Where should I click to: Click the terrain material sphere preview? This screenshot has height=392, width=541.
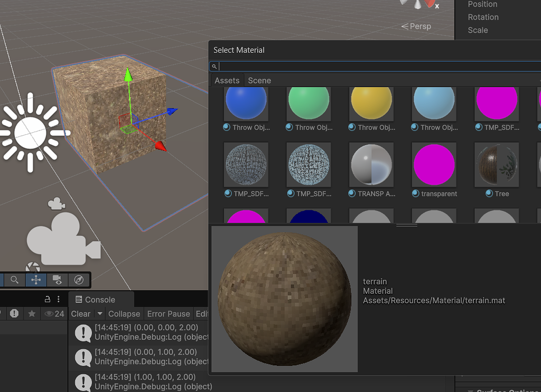click(284, 297)
